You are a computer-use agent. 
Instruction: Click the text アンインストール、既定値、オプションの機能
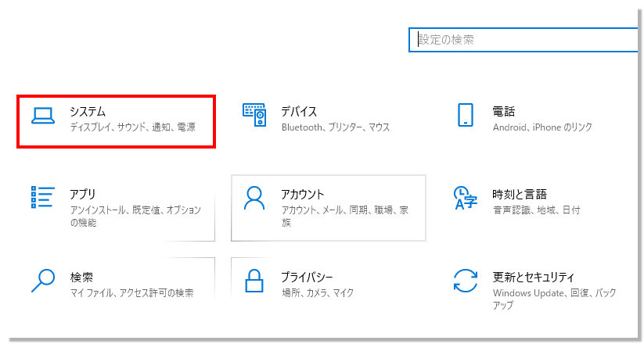(x=135, y=217)
